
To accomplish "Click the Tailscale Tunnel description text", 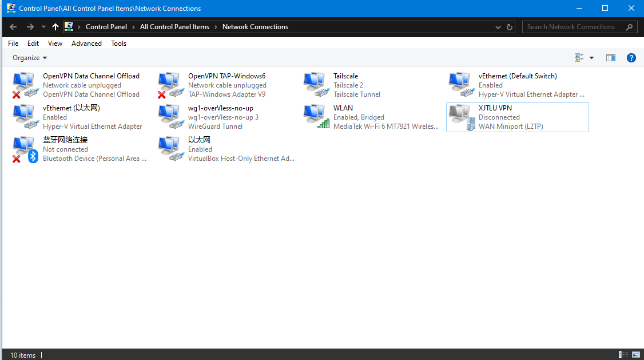I will click(x=356, y=94).
